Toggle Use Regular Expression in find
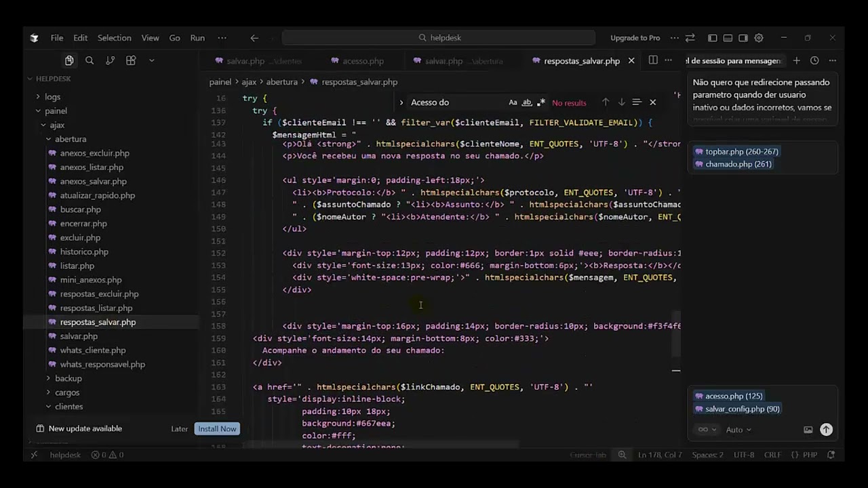 pos(541,102)
